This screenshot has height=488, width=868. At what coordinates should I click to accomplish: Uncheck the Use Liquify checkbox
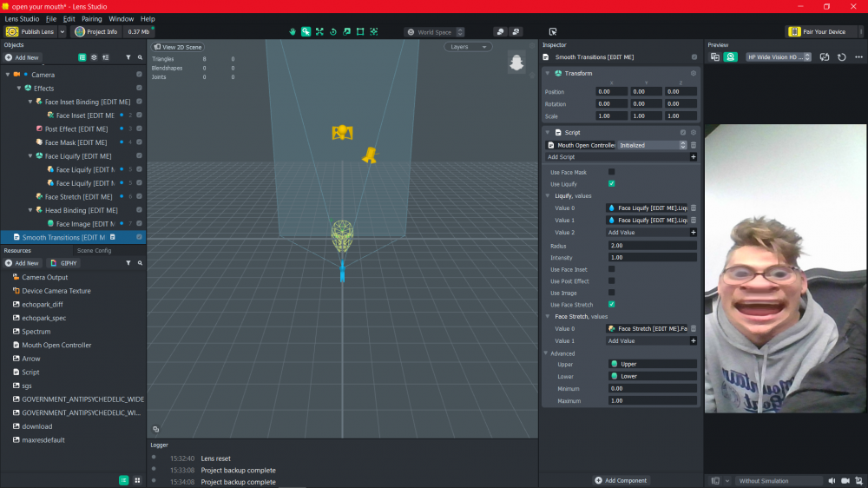(611, 184)
